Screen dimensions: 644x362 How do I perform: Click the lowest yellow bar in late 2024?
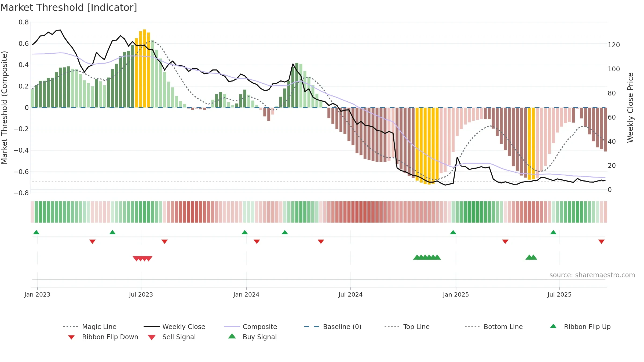(429, 146)
